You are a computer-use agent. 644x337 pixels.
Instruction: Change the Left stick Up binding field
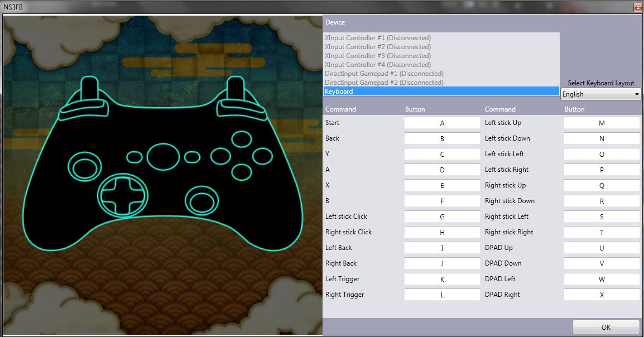[602, 123]
